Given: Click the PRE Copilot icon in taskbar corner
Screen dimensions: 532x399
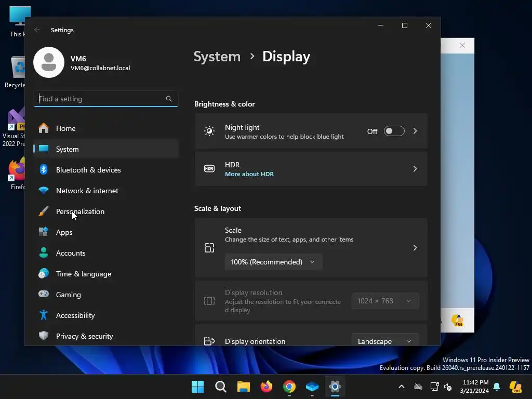Looking at the screenshot, I should point(516,387).
